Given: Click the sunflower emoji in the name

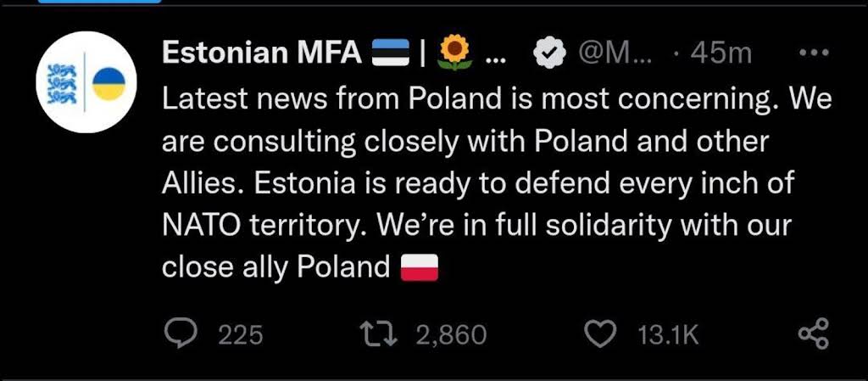Looking at the screenshot, I should click(x=454, y=53).
